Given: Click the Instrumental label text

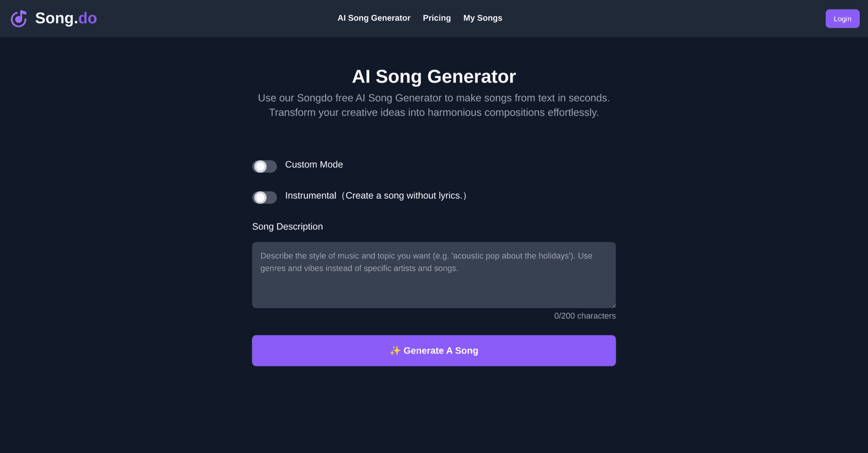Looking at the screenshot, I should pyautogui.click(x=310, y=195).
